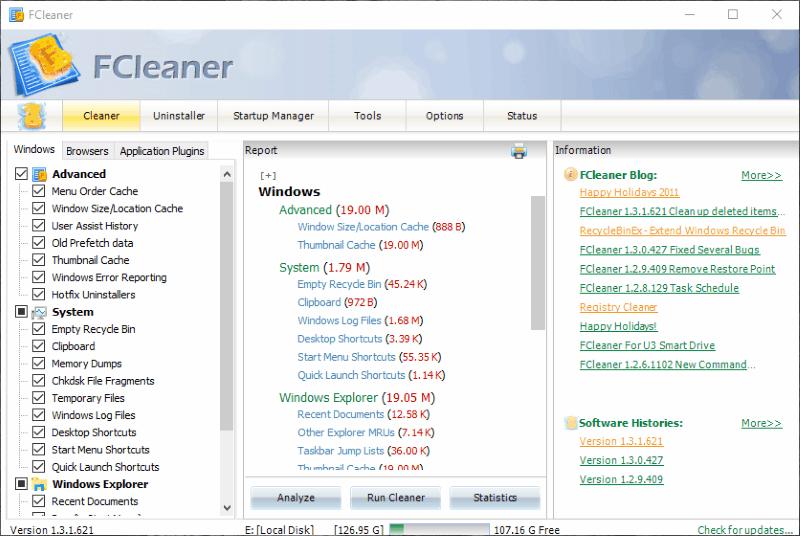Click the Statistics button
800x536 pixels.
coord(495,498)
